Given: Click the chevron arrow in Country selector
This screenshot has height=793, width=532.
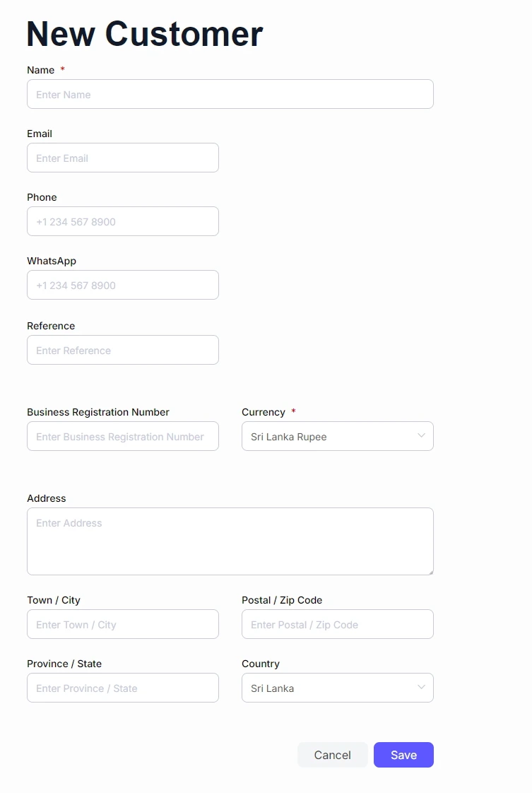Looking at the screenshot, I should [x=422, y=687].
